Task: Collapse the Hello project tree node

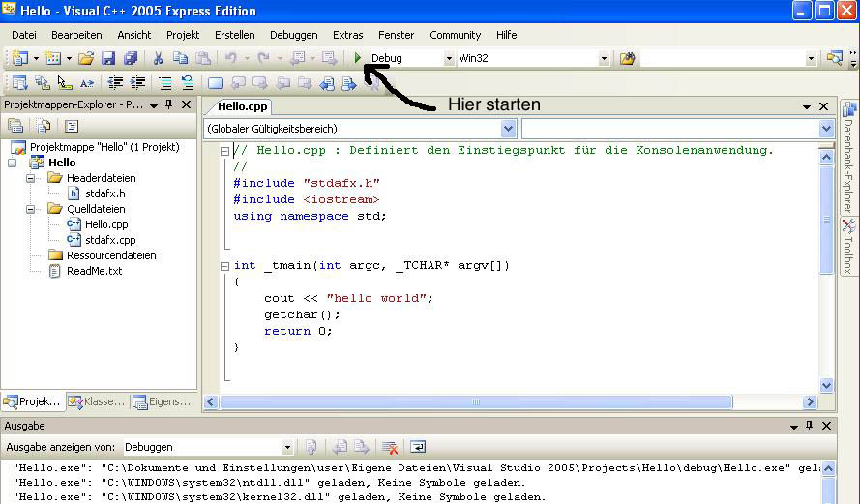Action: [12, 163]
